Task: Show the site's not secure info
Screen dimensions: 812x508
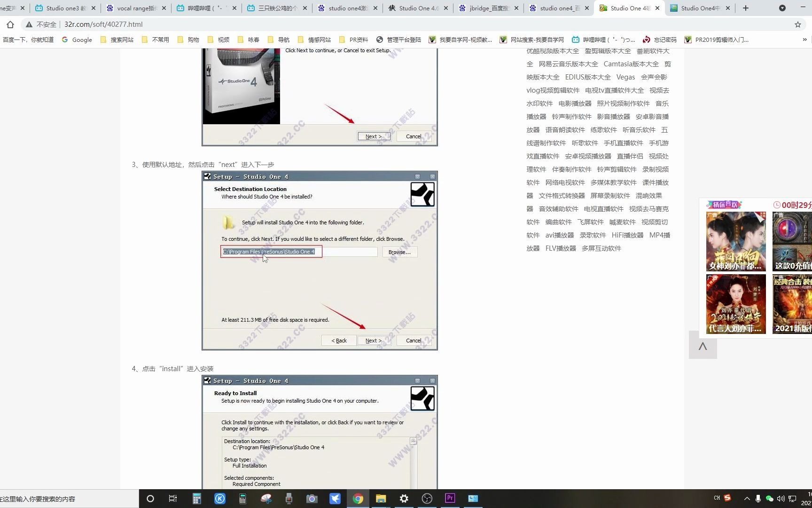Action: click(x=41, y=24)
